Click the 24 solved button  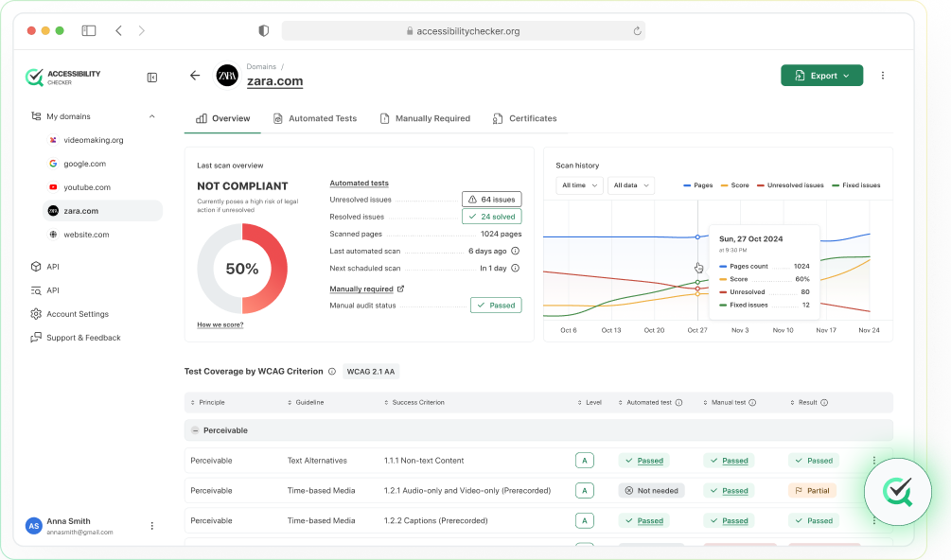[492, 217]
